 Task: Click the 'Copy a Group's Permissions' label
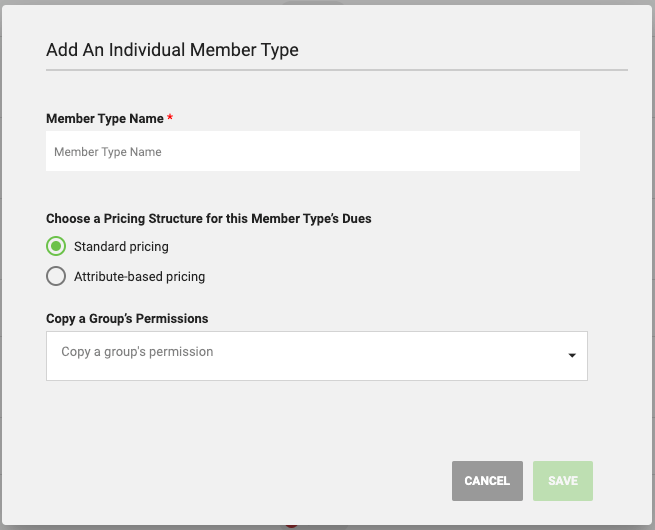click(x=127, y=318)
